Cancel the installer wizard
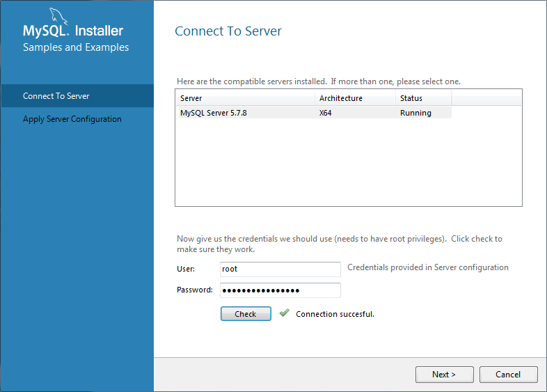This screenshot has width=547, height=392. 508,374
